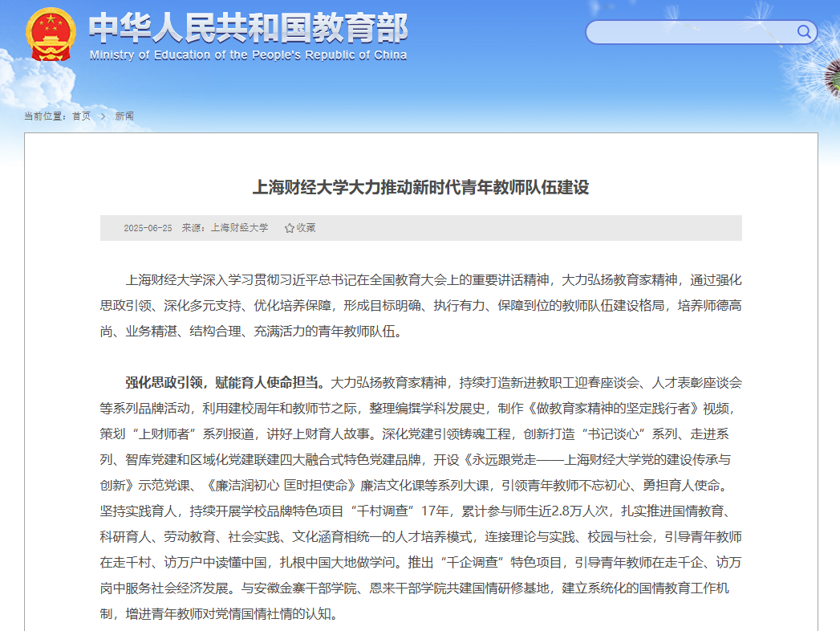Click the Ministry of Education English subtitle
The image size is (840, 631).
(x=248, y=55)
